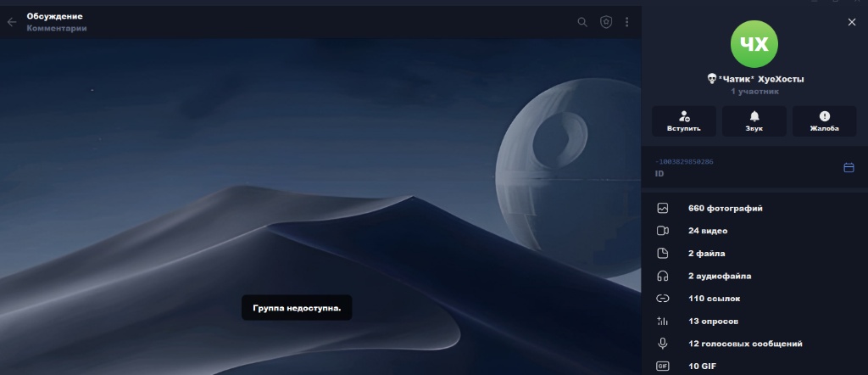Click the group name *Чатик* ХуеХосты

pyautogui.click(x=761, y=79)
